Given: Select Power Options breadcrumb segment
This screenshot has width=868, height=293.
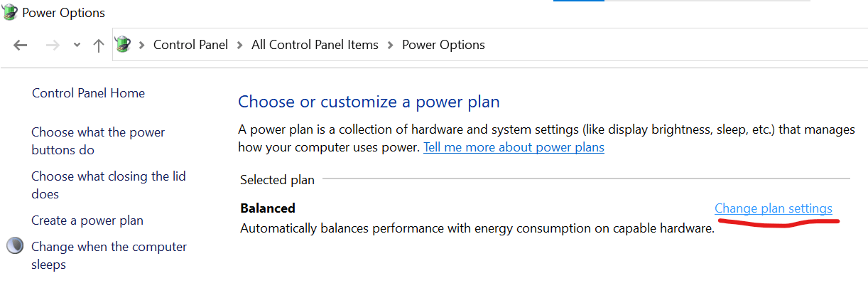Looking at the screenshot, I should pyautogui.click(x=443, y=45).
